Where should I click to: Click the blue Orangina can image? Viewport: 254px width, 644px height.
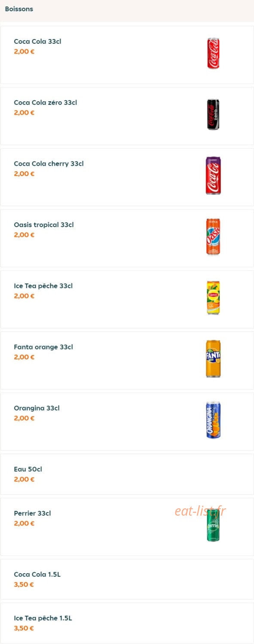tap(213, 420)
